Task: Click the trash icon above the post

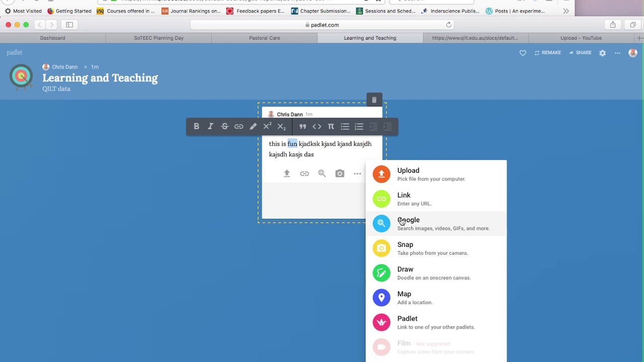Action: coord(374,100)
